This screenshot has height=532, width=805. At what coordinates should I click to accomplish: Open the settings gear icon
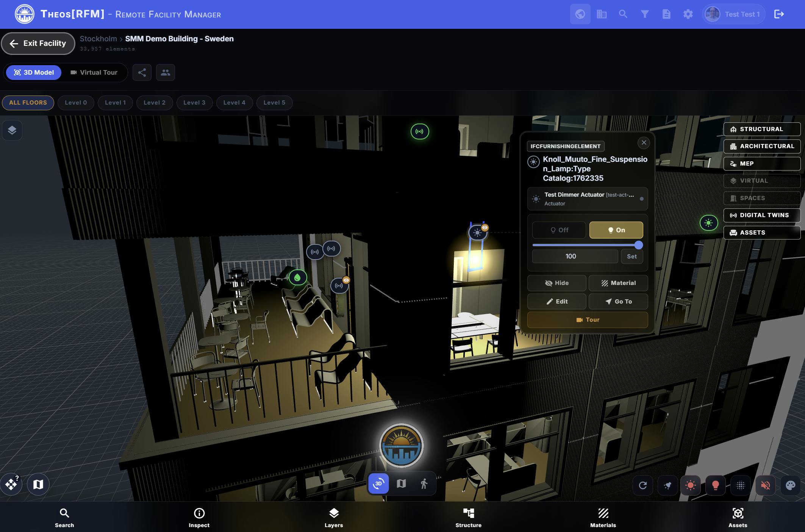click(x=688, y=14)
